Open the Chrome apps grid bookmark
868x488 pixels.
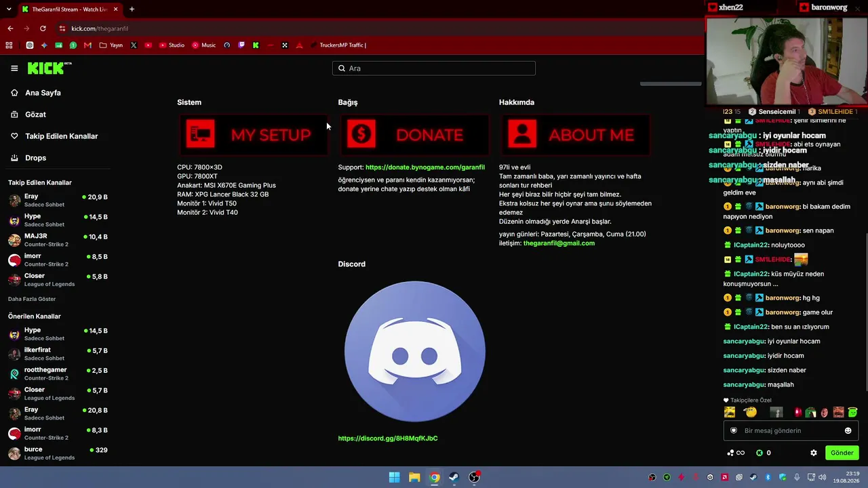point(9,45)
